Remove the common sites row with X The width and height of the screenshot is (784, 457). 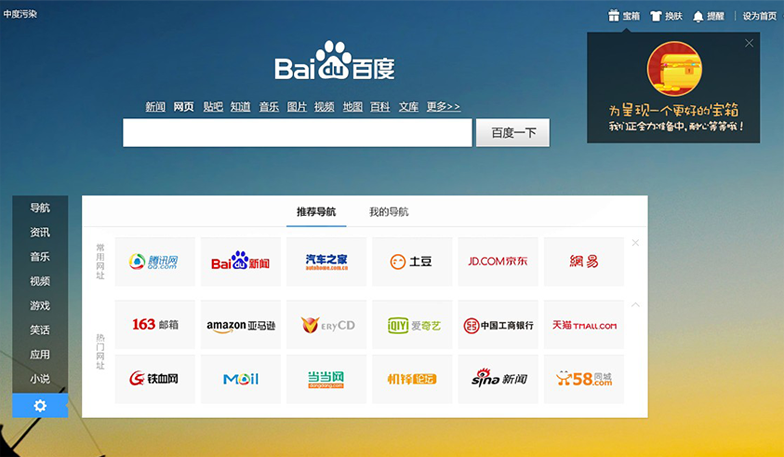635,243
